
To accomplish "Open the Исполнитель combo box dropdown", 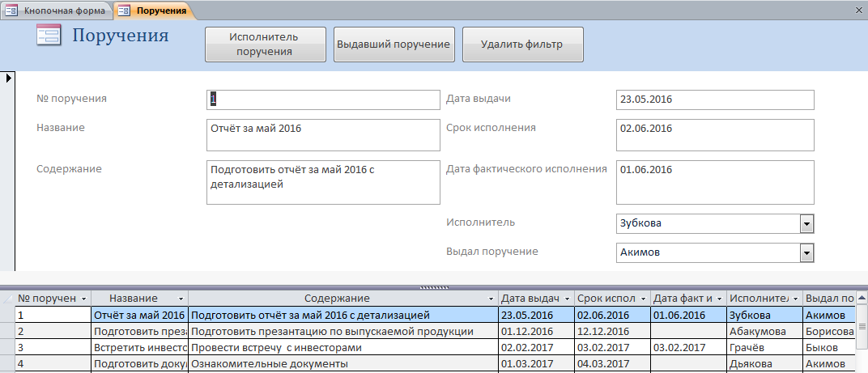I will point(806,224).
